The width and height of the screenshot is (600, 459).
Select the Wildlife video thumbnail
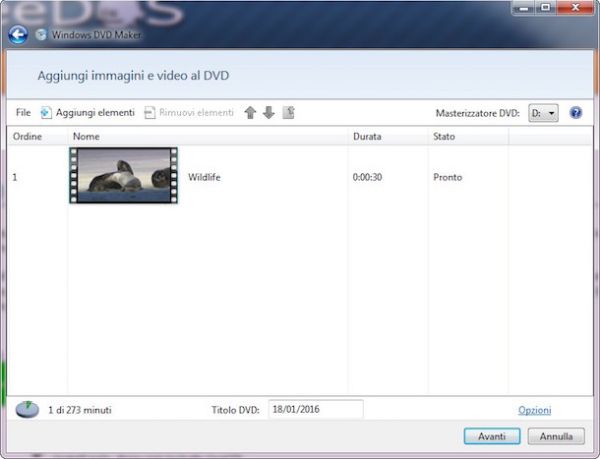tap(123, 176)
